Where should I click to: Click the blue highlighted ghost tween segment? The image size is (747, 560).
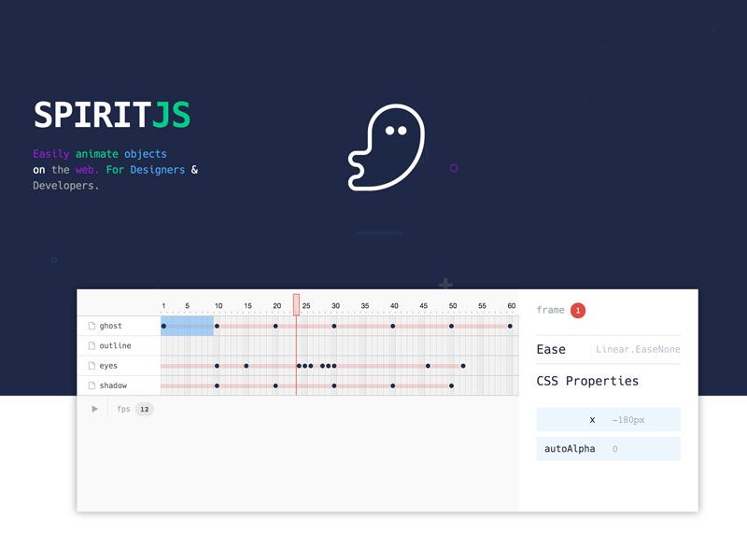(188, 326)
